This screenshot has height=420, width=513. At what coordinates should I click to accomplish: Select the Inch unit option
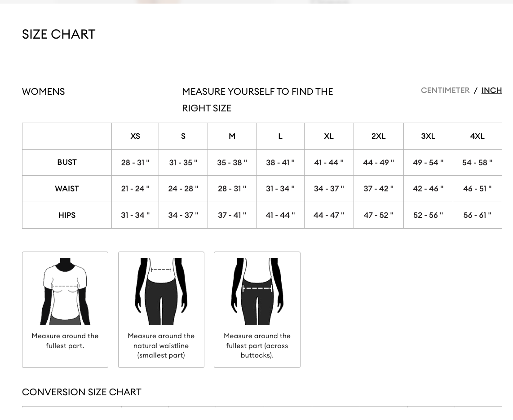(x=491, y=90)
